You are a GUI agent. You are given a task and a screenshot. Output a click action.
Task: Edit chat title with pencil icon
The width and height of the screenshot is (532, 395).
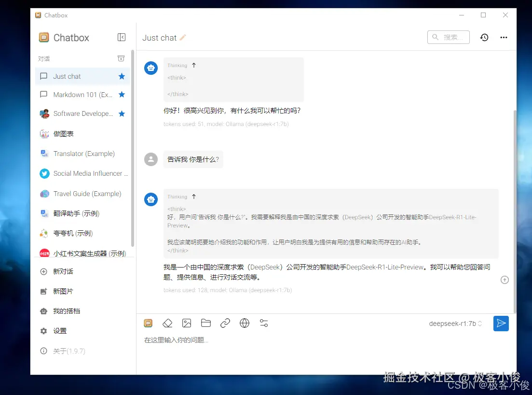pyautogui.click(x=183, y=37)
